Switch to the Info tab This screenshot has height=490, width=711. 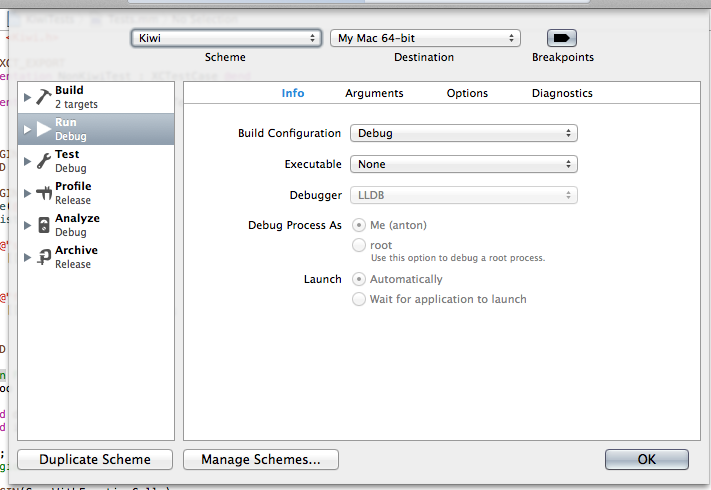pos(293,93)
